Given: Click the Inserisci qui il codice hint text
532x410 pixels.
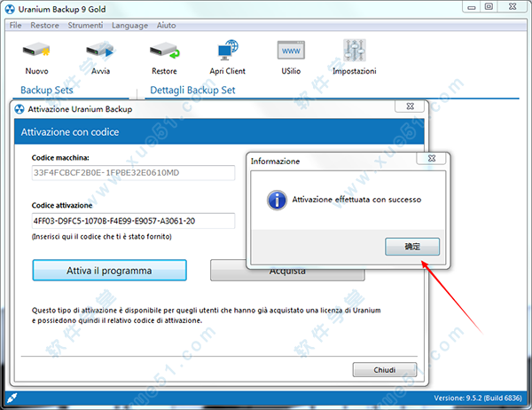Looking at the screenshot, I should (x=101, y=236).
